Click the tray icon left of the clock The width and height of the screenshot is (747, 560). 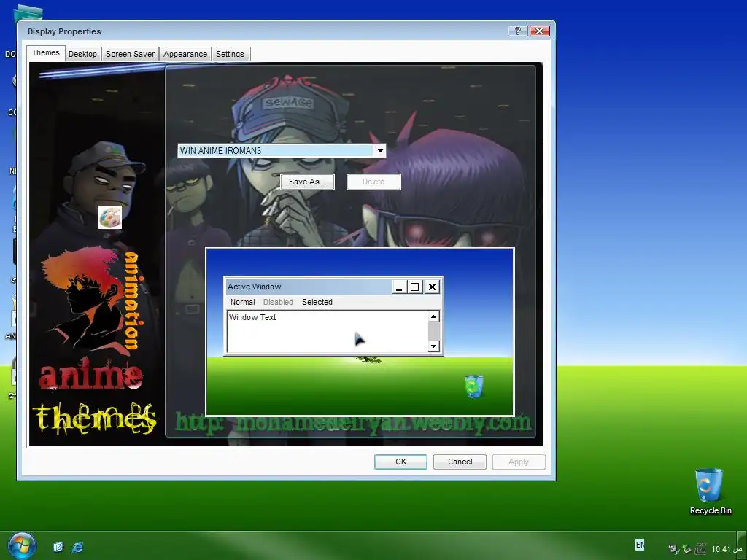[x=700, y=549]
